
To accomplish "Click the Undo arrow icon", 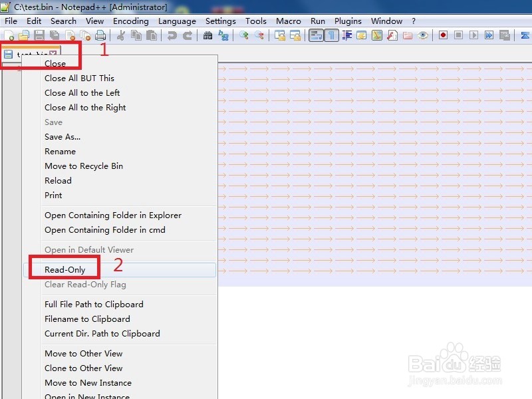I will (x=172, y=35).
